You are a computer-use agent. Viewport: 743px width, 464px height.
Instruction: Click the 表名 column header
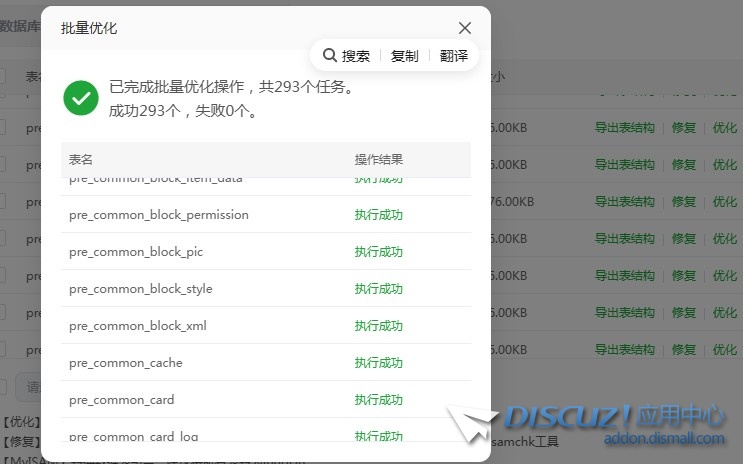[81, 159]
